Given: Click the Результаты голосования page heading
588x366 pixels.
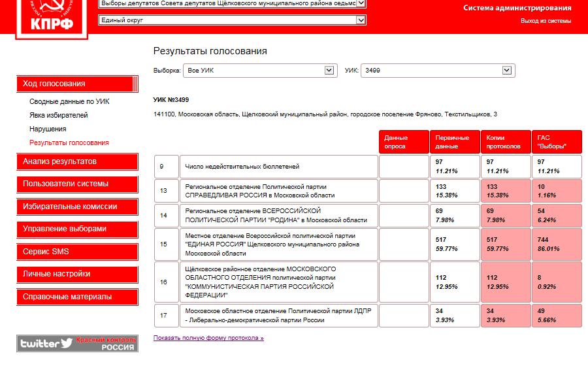Looking at the screenshot, I should click(x=210, y=51).
